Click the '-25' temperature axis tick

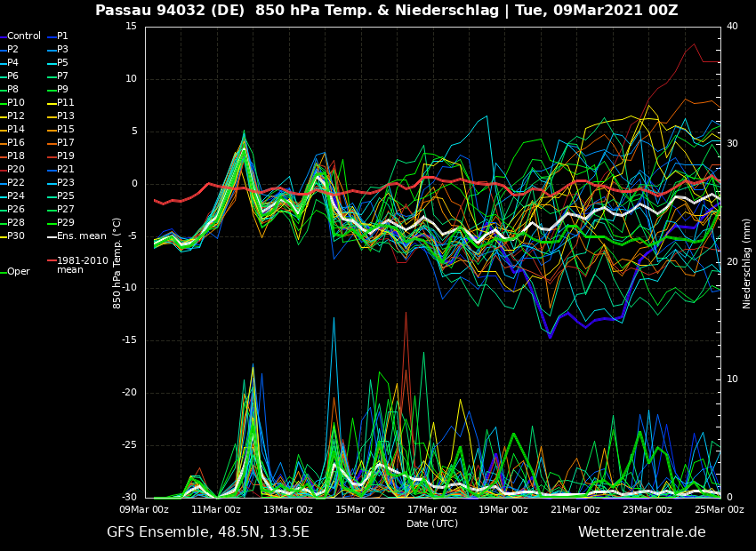click(129, 445)
